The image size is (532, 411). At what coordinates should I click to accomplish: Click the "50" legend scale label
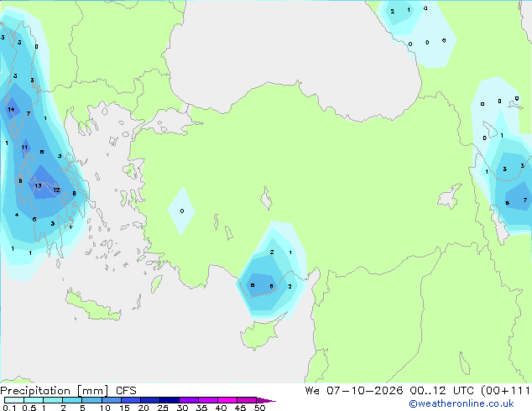pos(259,408)
